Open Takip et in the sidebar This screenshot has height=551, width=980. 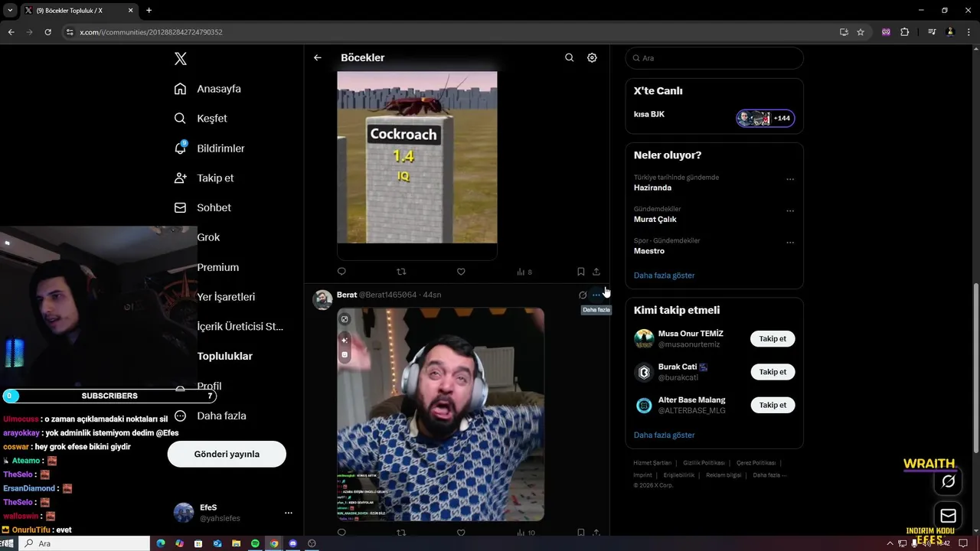204,178
